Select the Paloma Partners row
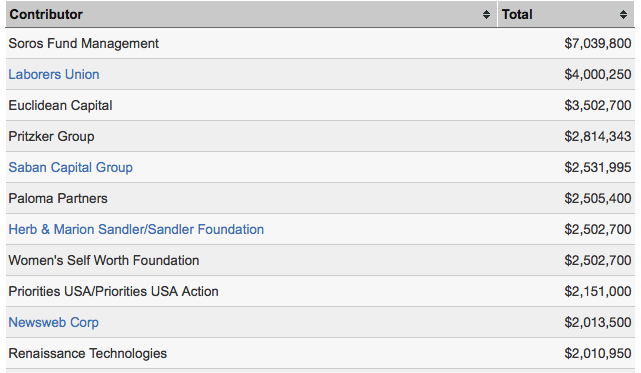Screen dimensions: 641x373 click(x=320, y=198)
